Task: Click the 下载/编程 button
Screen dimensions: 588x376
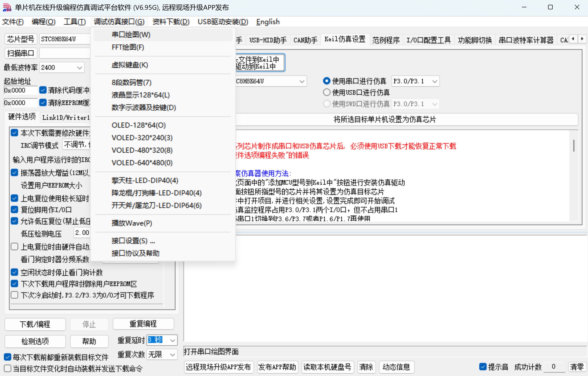Action: (35, 324)
